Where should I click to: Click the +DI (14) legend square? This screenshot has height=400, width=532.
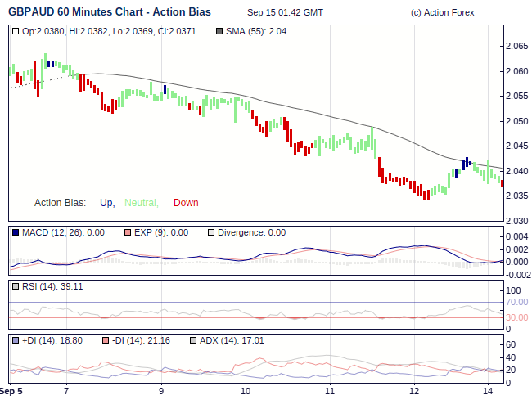point(16,339)
